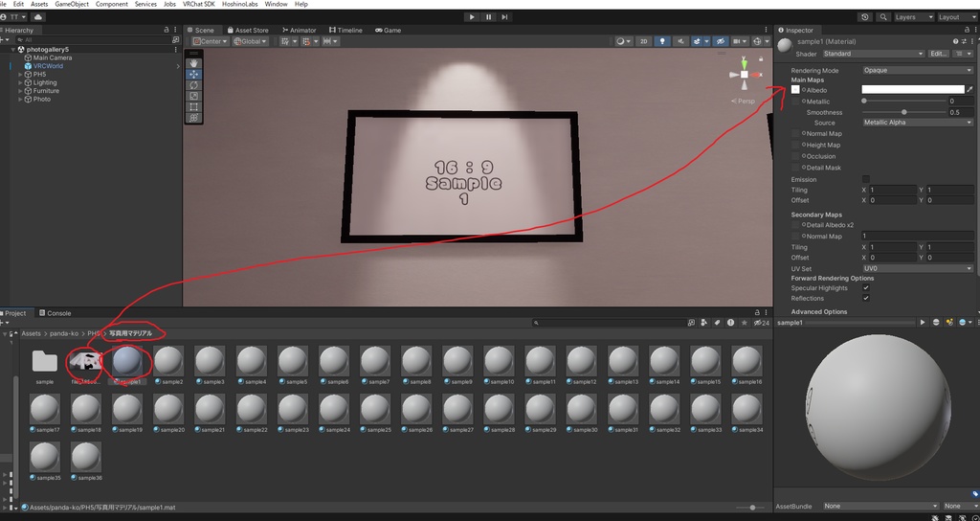Viewport: 980px width, 521px height.
Task: Click the Pause button
Action: pos(488,17)
